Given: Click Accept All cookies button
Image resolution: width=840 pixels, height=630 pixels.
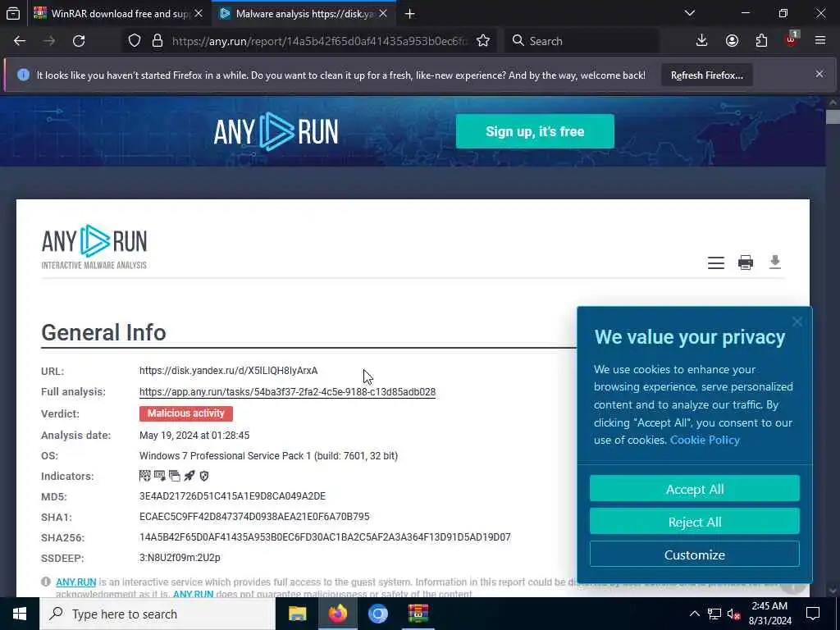Looking at the screenshot, I should tap(694, 489).
